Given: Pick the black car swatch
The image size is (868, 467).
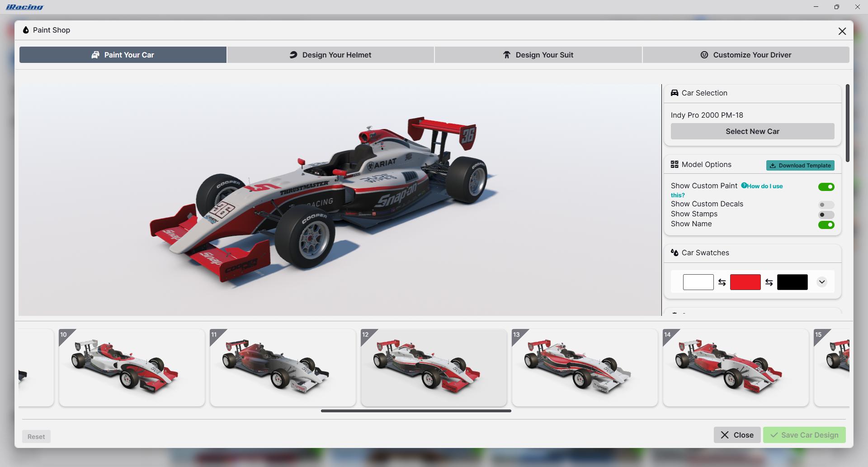Looking at the screenshot, I should tap(793, 282).
